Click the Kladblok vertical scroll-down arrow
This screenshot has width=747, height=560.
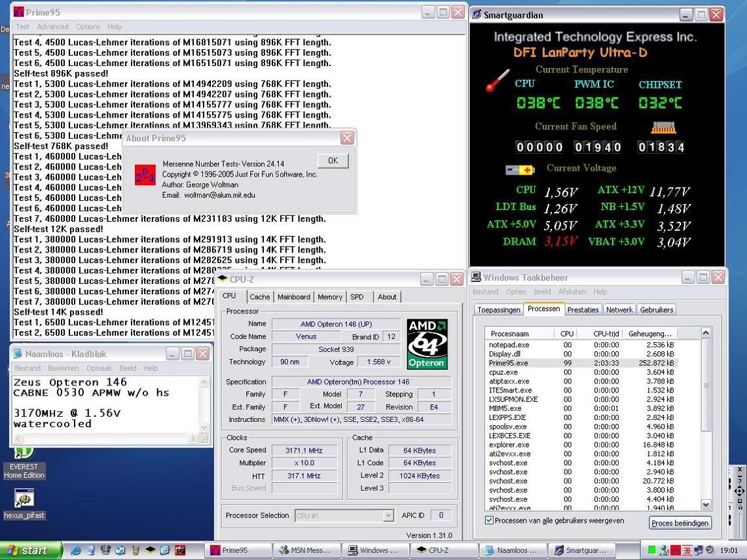tap(204, 428)
